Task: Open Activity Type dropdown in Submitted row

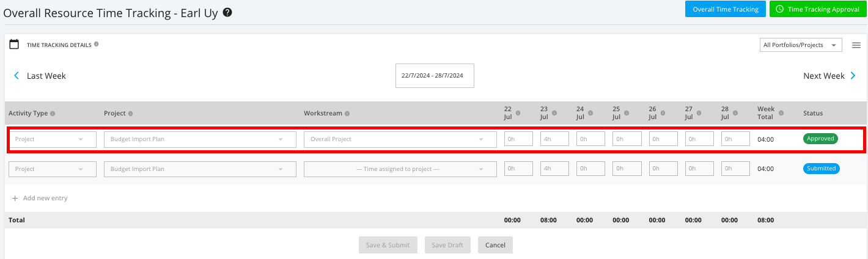Action: (53, 169)
